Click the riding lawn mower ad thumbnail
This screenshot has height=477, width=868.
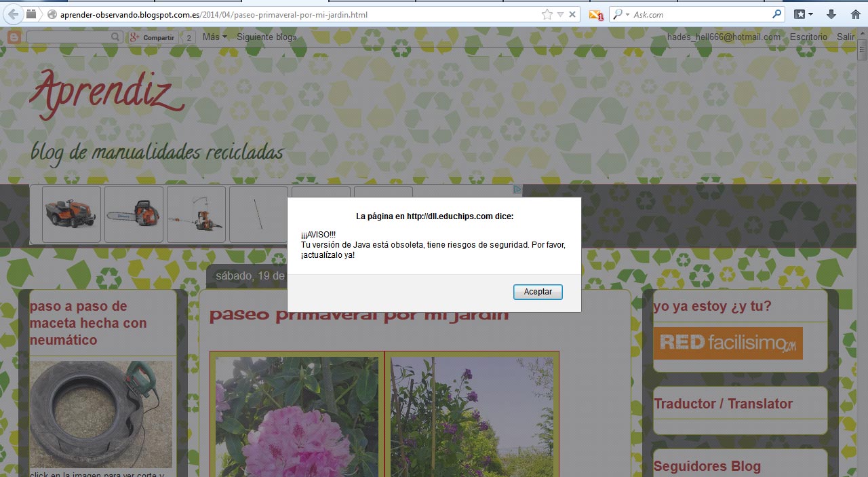pyautogui.click(x=71, y=214)
